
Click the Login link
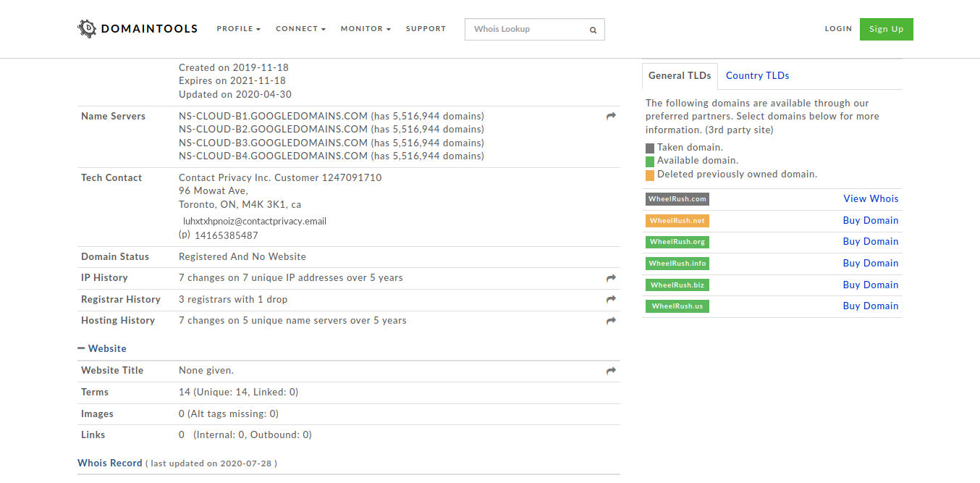(x=838, y=29)
